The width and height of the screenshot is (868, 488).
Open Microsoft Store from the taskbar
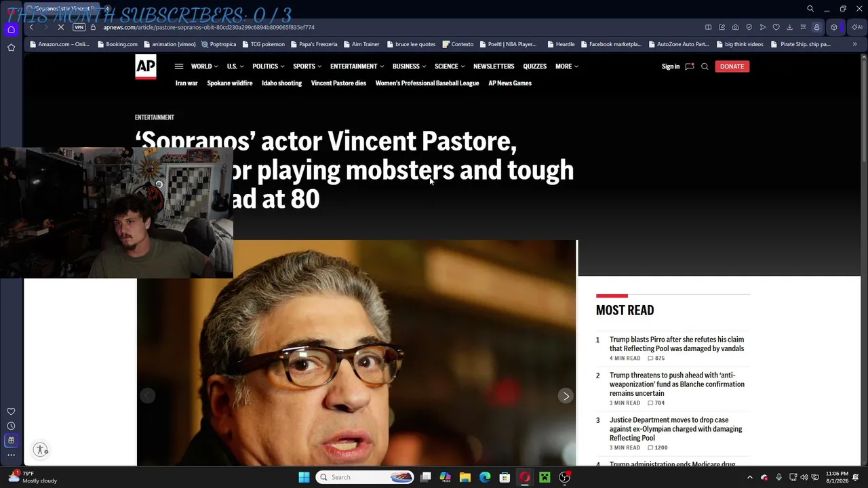(505, 477)
